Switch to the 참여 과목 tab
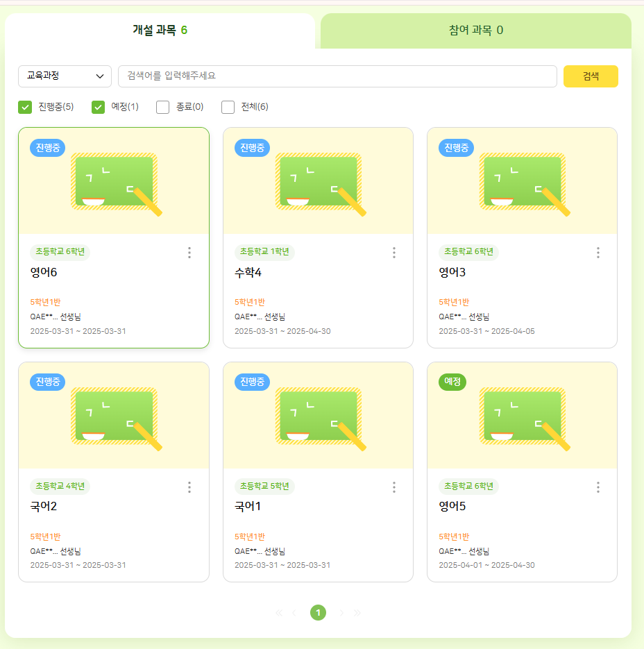The width and height of the screenshot is (644, 649). point(475,30)
